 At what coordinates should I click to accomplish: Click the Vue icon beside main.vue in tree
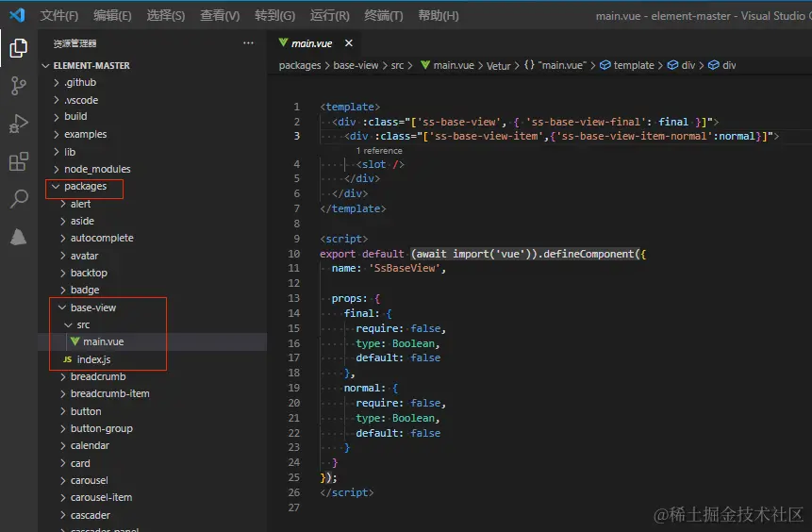tap(75, 341)
